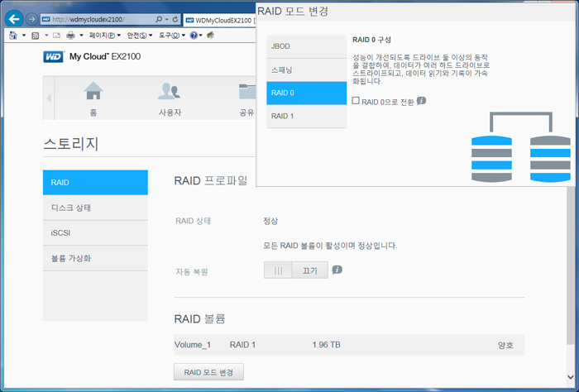Click the 스토리지 page heading
The height and width of the screenshot is (392, 579).
tap(71, 144)
